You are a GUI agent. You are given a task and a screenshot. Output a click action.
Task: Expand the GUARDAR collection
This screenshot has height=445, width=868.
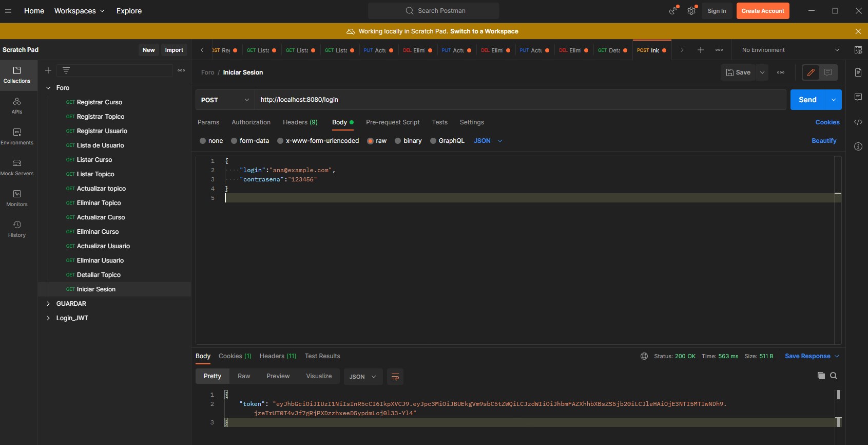click(48, 304)
